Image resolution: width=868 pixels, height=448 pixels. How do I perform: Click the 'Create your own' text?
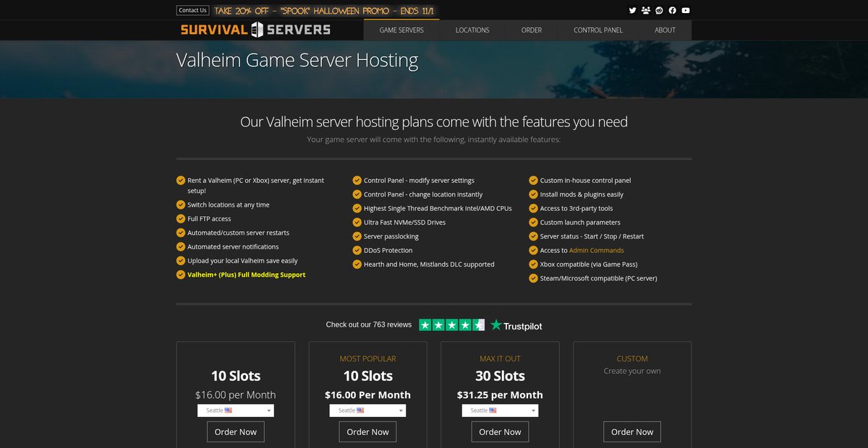(x=632, y=371)
